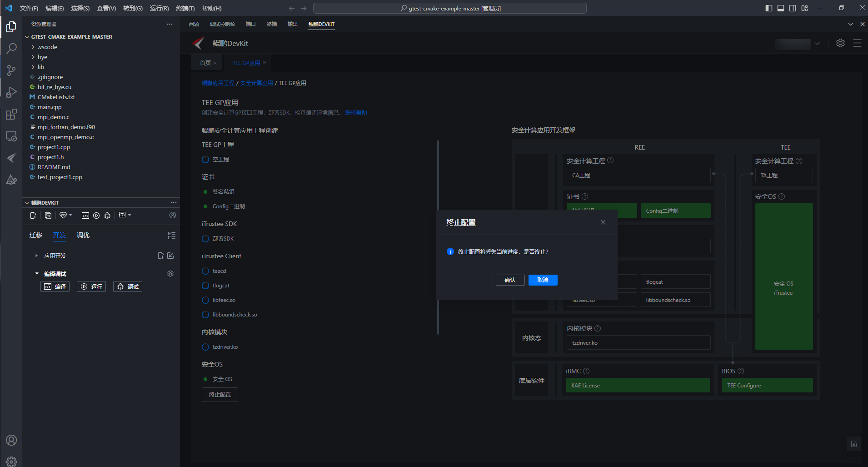Open the 终端(T) menu
Viewport: 868px width, 467px height.
[x=185, y=8]
